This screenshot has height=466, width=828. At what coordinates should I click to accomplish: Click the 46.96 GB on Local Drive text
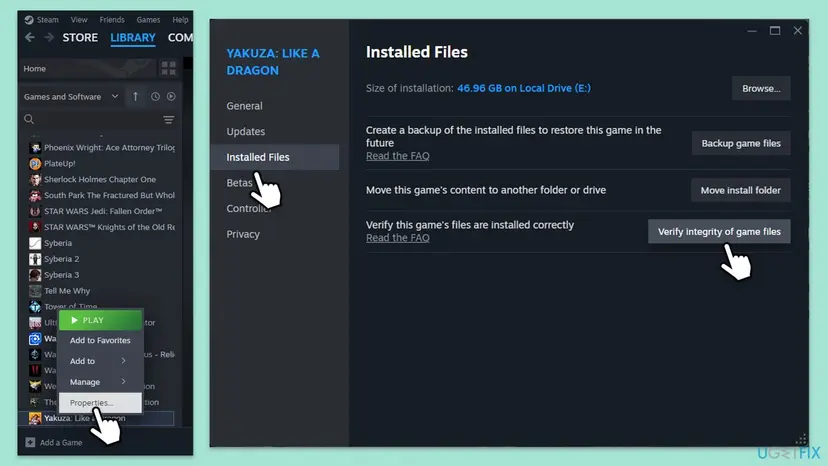(524, 88)
